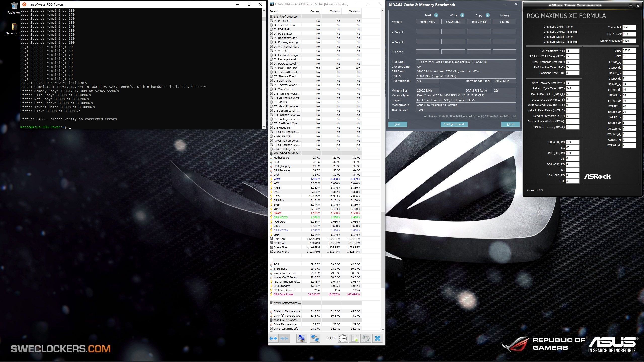Click the Memory Latency result 36.1 ns
Viewport: 644px width, 362px height.
pyautogui.click(x=504, y=22)
